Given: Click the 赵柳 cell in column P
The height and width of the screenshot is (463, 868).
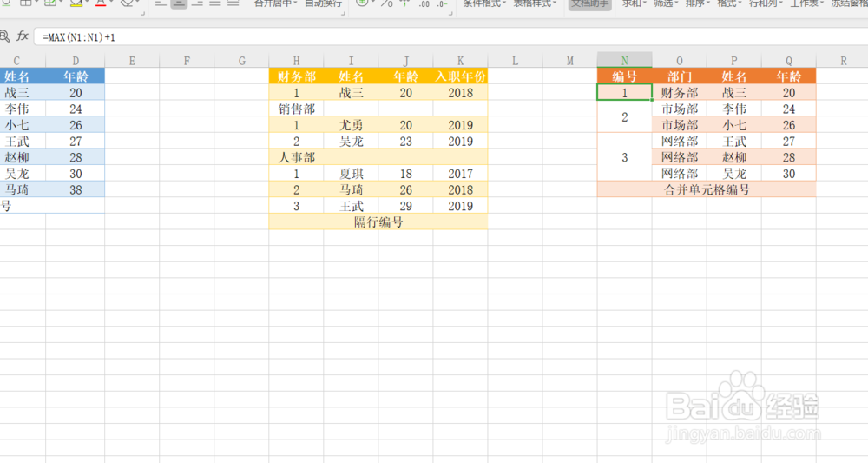Looking at the screenshot, I should pos(734,157).
